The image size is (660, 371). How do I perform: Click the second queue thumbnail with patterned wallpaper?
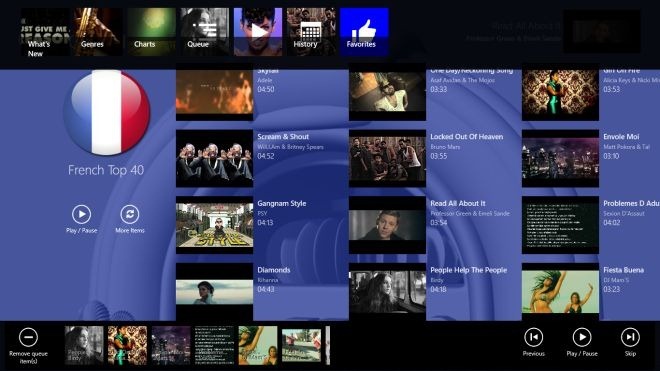[x=128, y=345]
